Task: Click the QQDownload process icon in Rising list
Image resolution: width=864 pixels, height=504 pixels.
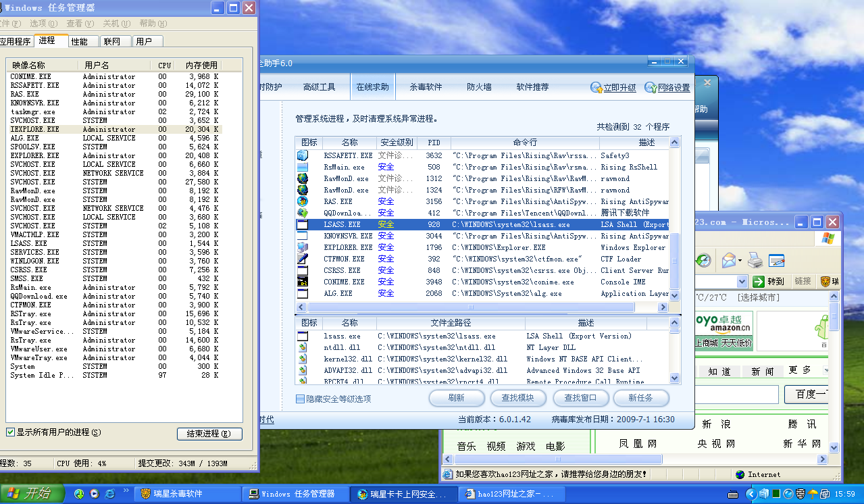Action: 303,213
